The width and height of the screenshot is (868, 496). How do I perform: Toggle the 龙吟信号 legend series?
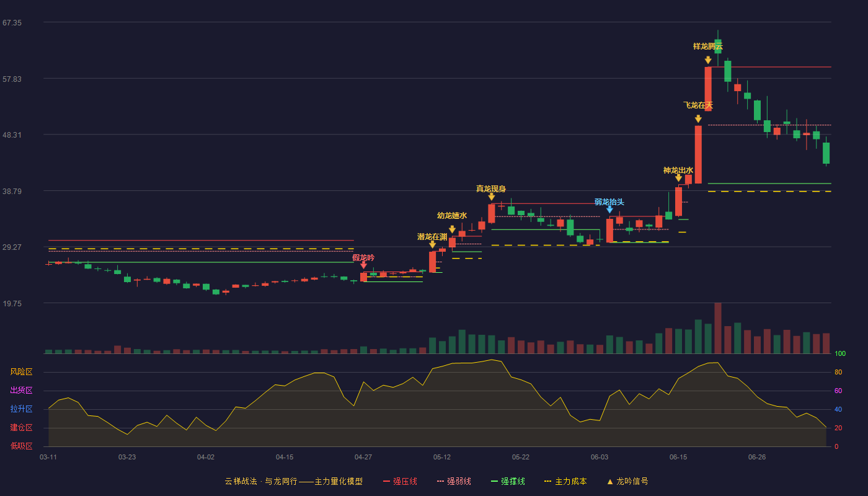[627, 481]
